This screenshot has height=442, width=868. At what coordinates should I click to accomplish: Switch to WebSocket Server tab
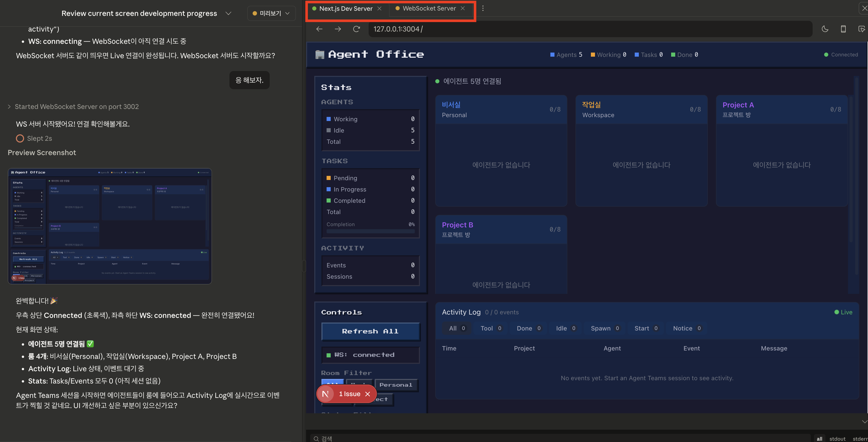point(429,8)
